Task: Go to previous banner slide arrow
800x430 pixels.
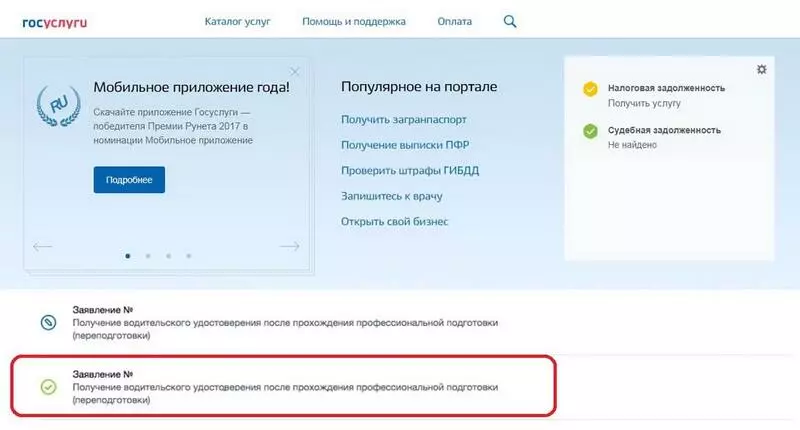Action: pyautogui.click(x=42, y=247)
